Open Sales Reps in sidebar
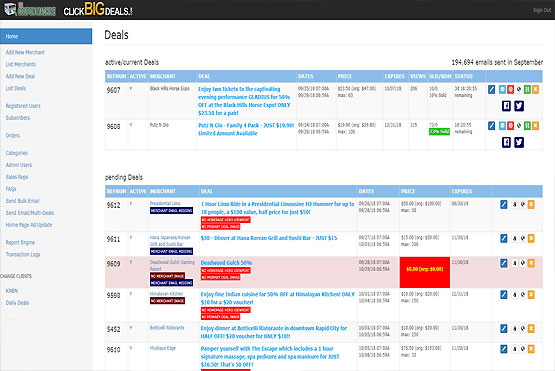This screenshot has width=555, height=371. click(17, 177)
